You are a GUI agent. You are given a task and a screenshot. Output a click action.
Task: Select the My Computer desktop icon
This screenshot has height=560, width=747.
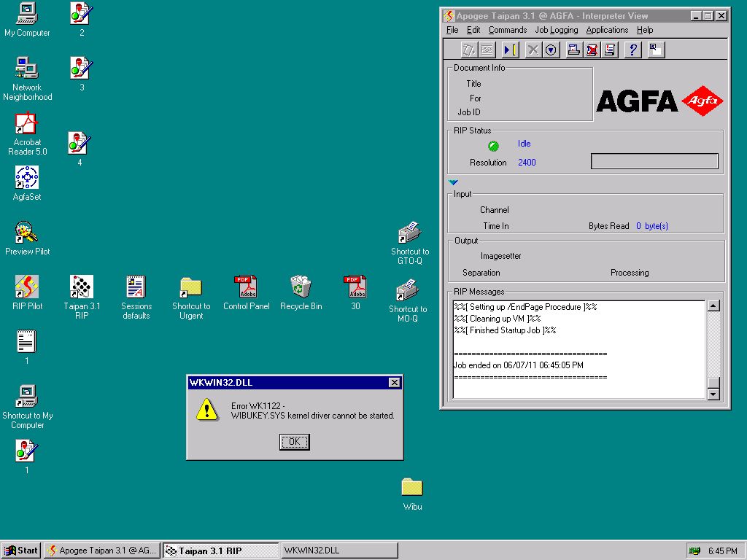[27, 20]
